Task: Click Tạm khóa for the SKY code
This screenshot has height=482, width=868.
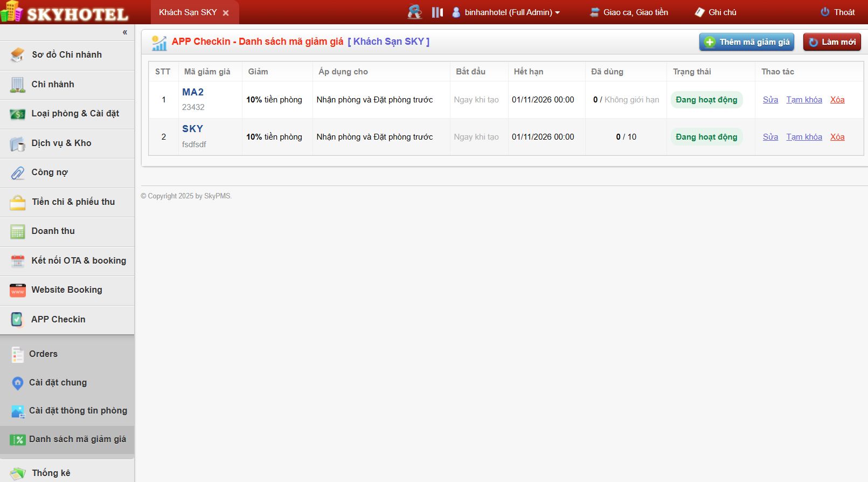Action: 804,137
